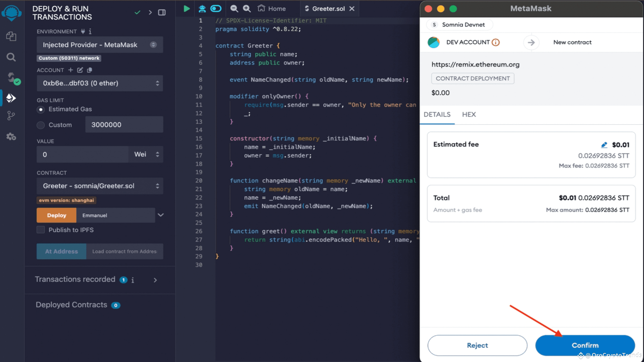
Task: Click the custom gas limit input field
Action: pyautogui.click(x=124, y=125)
